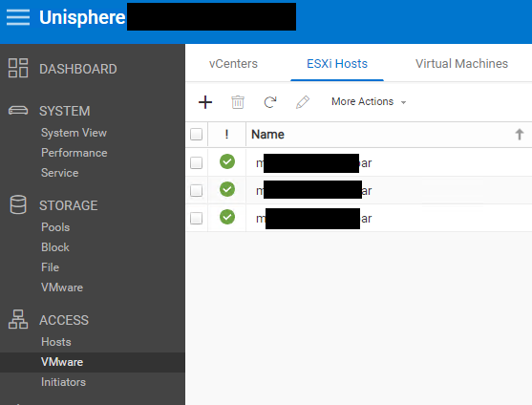532x405 pixels.
Task: Switch to the Virtual Machines tab
Action: coord(461,64)
